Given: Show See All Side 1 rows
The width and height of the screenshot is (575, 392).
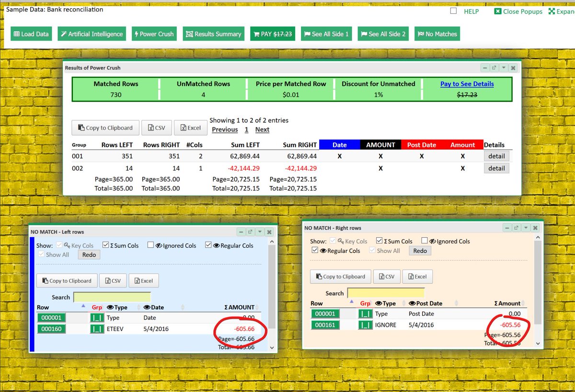Looking at the screenshot, I should pyautogui.click(x=327, y=34).
